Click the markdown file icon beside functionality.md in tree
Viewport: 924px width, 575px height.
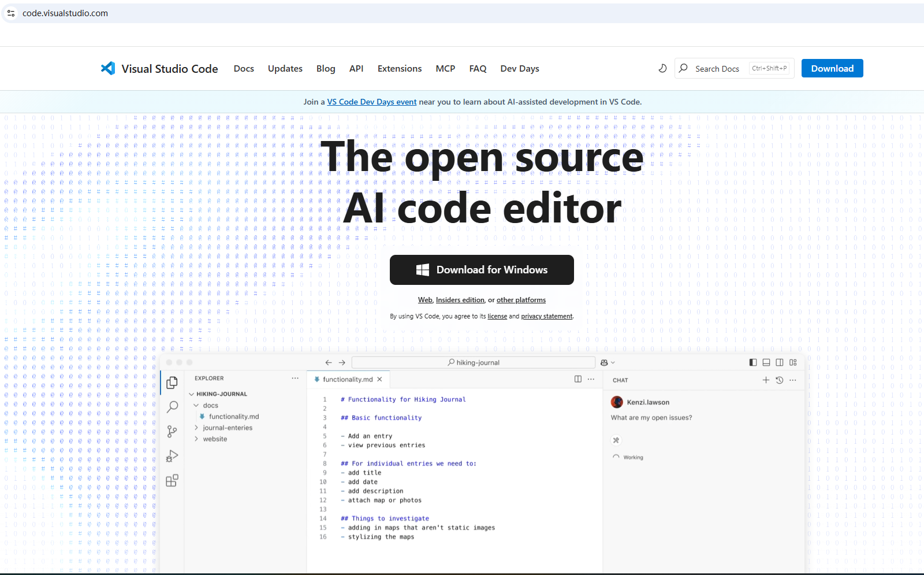202,417
